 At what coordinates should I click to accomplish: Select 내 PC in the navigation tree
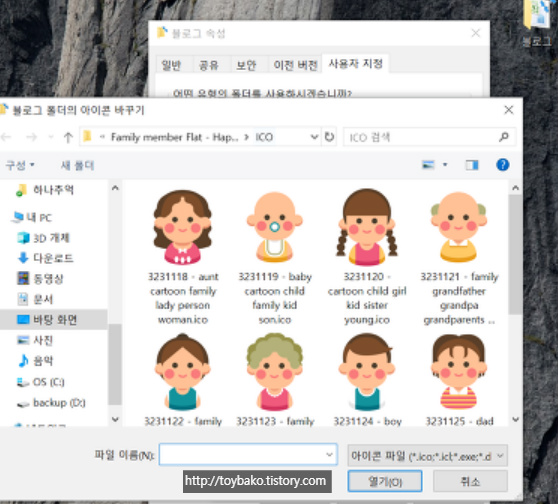pyautogui.click(x=33, y=217)
